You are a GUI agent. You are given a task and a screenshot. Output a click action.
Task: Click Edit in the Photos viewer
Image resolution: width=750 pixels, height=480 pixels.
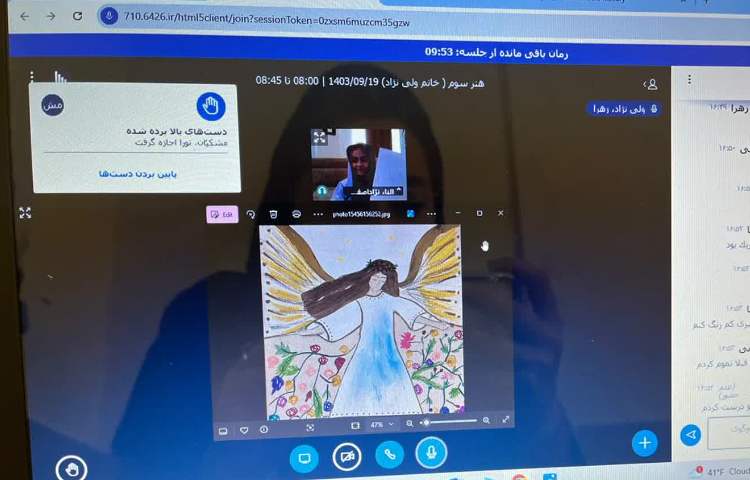(x=222, y=214)
